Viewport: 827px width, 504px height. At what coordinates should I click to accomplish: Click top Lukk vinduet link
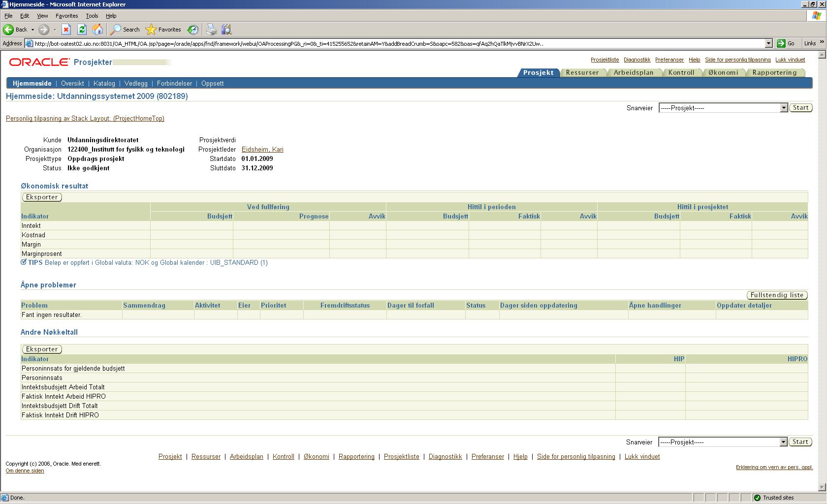(790, 60)
